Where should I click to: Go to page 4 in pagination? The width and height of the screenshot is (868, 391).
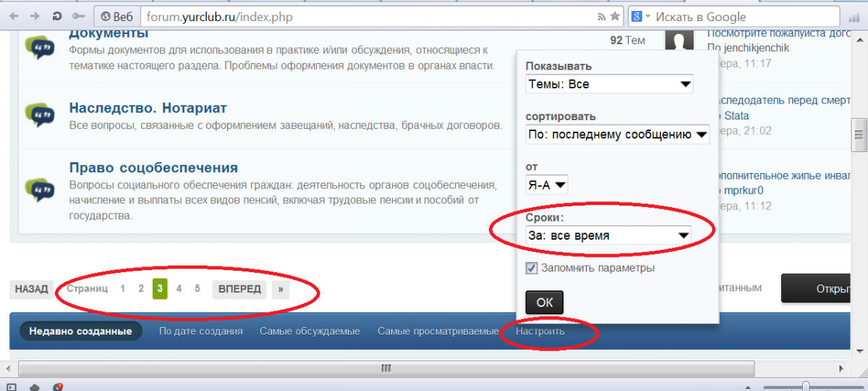(179, 289)
